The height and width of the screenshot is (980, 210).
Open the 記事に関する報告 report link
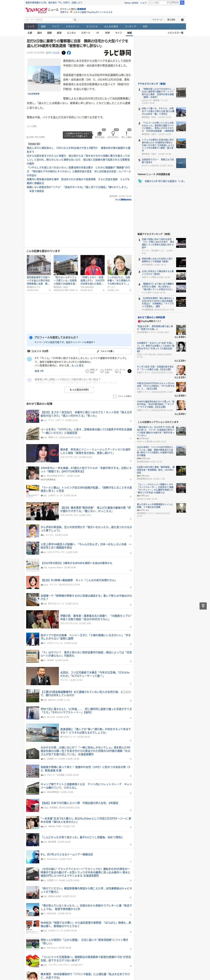(35, 137)
